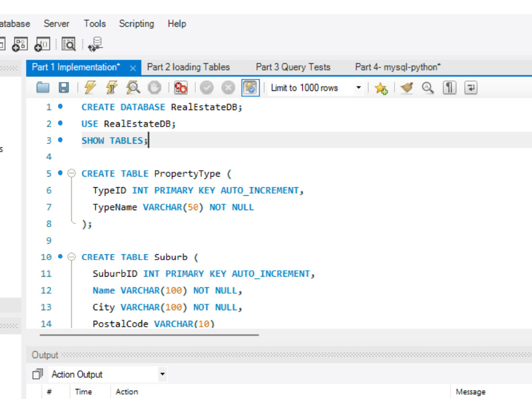Open find panel magnifier icon
The width and height of the screenshot is (532, 399).
coord(428,88)
